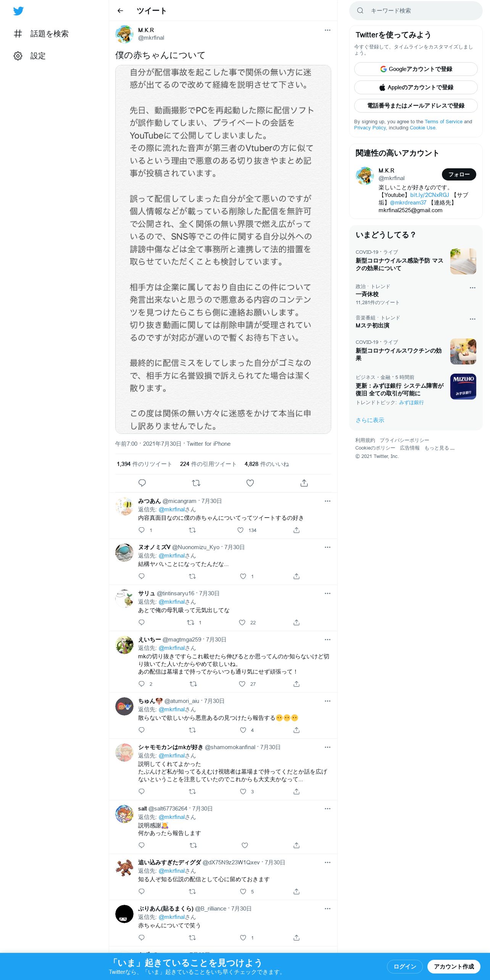
Task: Like えいちー's reply with 27 likes
Action: tap(242, 684)
